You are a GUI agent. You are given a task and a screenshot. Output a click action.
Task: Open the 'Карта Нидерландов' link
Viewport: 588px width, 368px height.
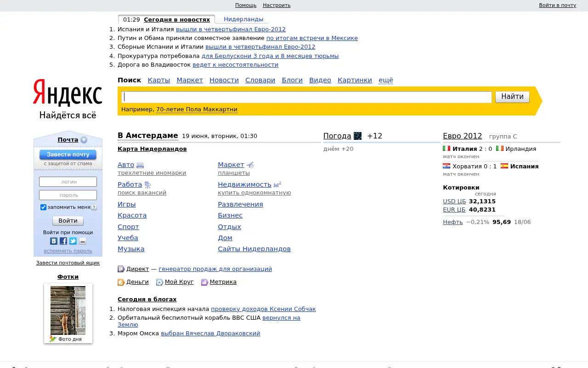tap(152, 149)
